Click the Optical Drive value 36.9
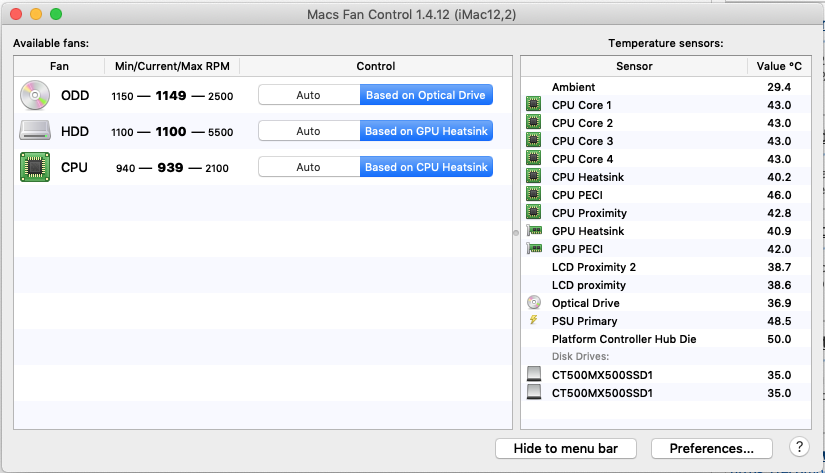The height and width of the screenshot is (473, 825). click(779, 303)
